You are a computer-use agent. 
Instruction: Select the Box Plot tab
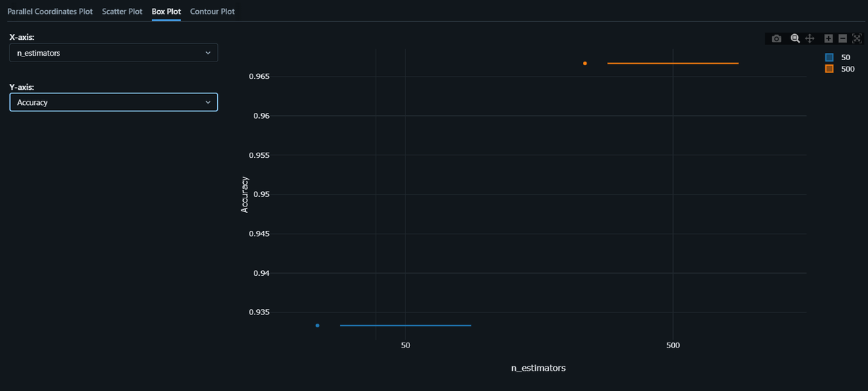166,12
